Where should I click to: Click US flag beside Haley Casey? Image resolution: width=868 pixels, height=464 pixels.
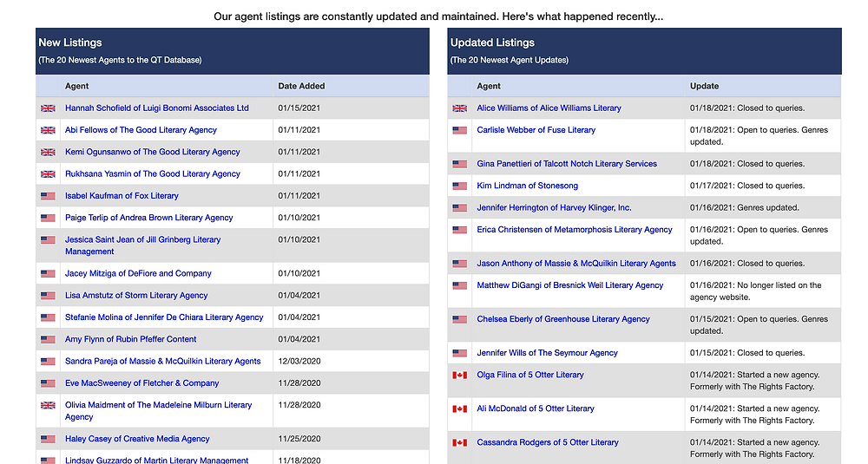48,439
